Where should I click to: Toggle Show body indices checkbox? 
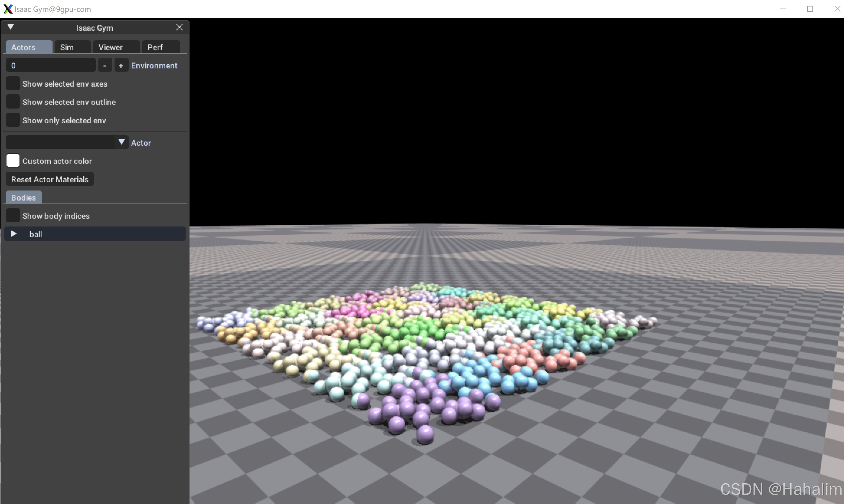tap(13, 216)
